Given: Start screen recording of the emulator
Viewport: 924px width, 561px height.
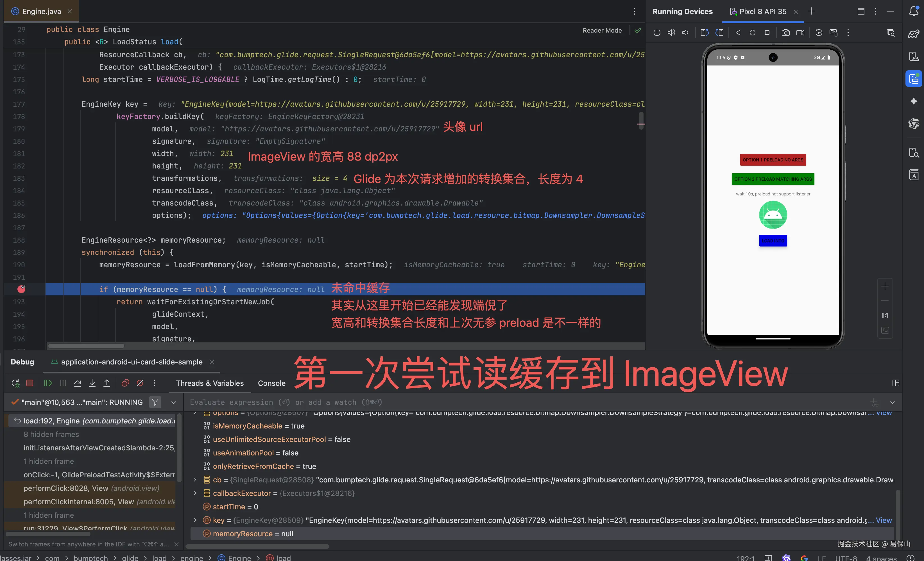Looking at the screenshot, I should [x=800, y=33].
